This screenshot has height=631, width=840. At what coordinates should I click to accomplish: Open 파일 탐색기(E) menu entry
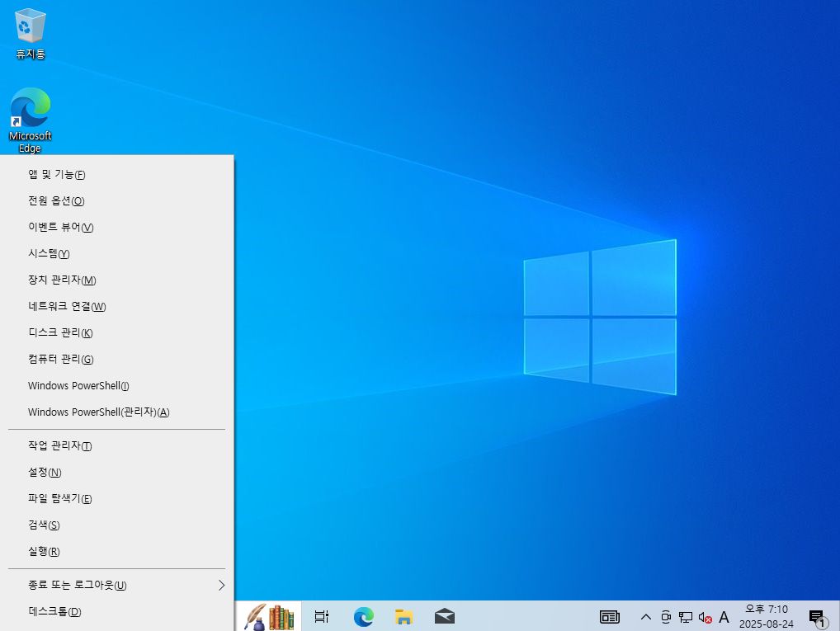[117, 499]
